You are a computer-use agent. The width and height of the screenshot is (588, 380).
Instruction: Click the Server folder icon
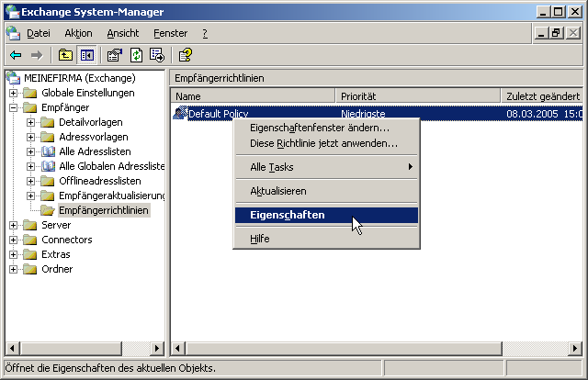[30, 225]
